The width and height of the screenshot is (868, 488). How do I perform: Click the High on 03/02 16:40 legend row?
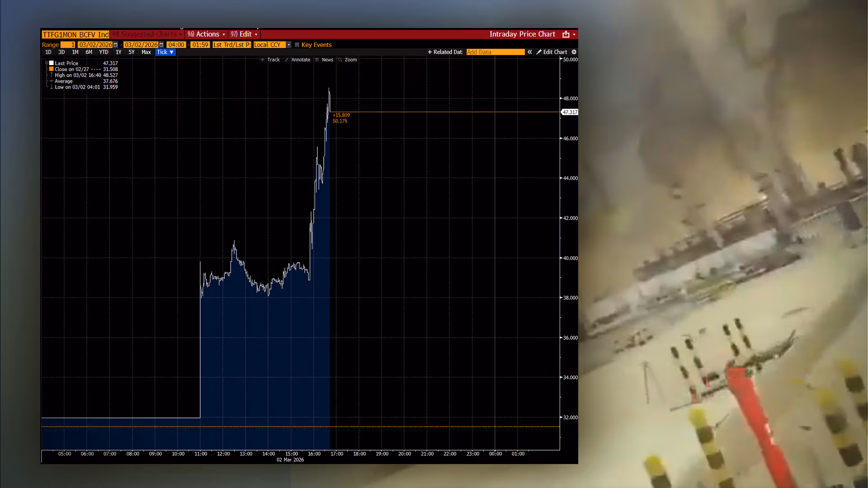click(84, 75)
